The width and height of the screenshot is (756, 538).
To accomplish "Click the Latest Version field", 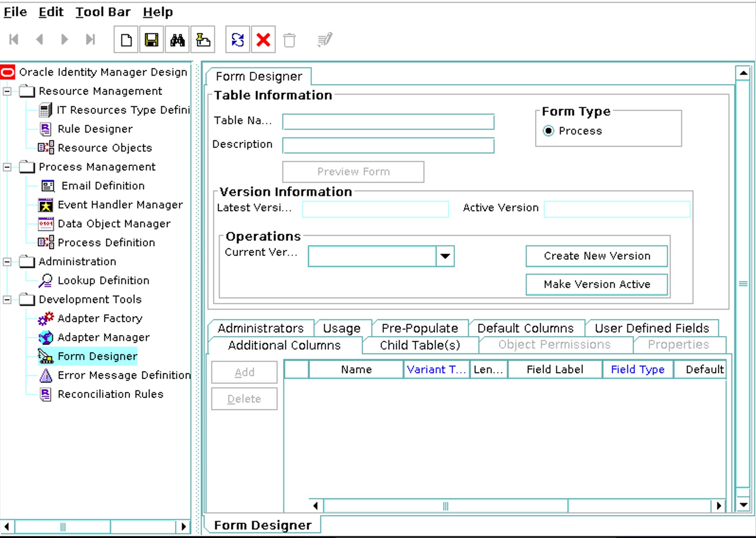I will pos(376,209).
